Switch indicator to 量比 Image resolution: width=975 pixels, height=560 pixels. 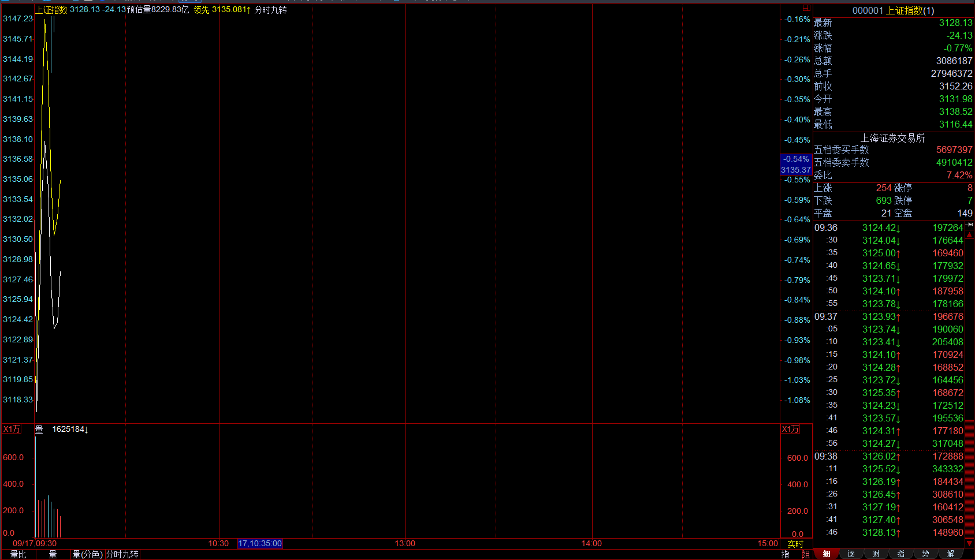[18, 554]
